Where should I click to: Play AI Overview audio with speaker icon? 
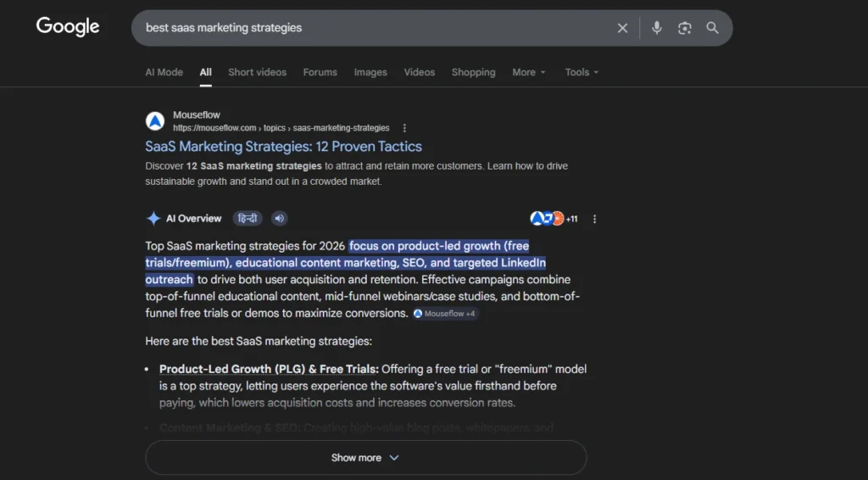coord(280,218)
